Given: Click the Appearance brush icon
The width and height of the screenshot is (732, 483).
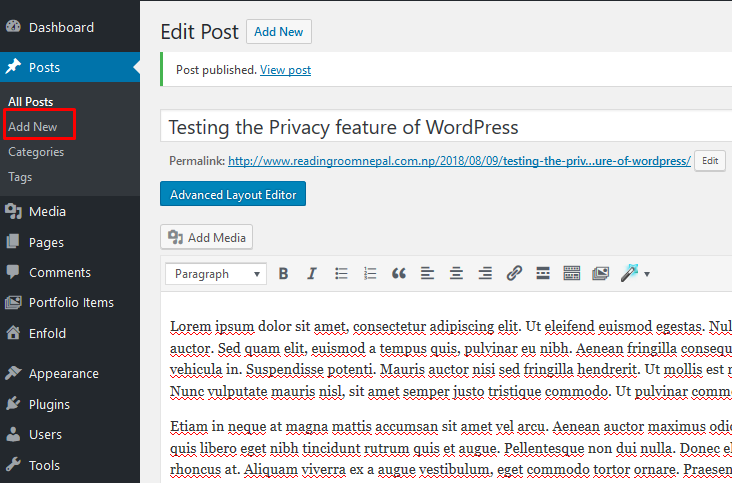Looking at the screenshot, I should (x=13, y=373).
